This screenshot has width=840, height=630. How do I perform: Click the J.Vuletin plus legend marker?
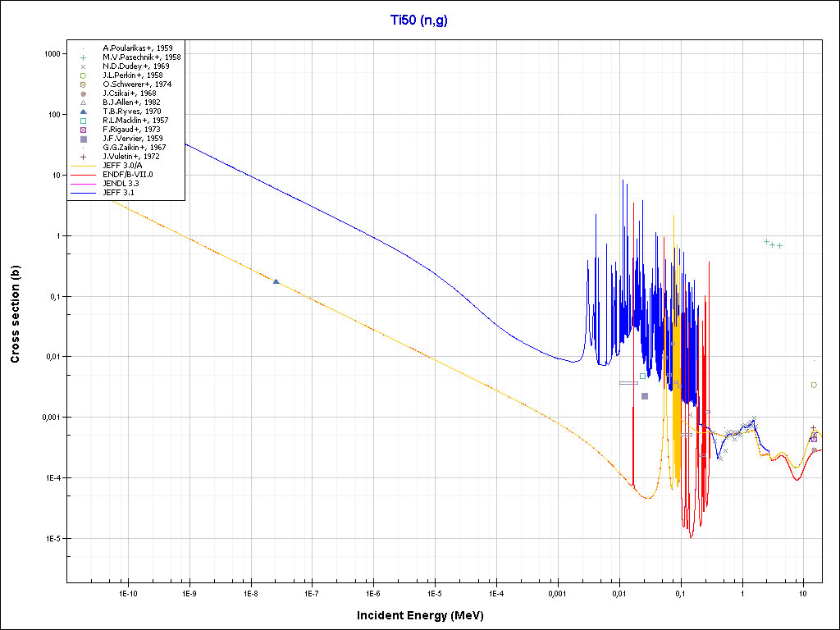click(84, 157)
